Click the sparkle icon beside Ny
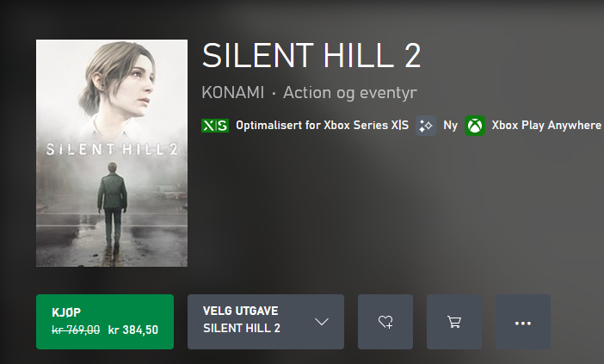604x364 pixels. tap(426, 126)
